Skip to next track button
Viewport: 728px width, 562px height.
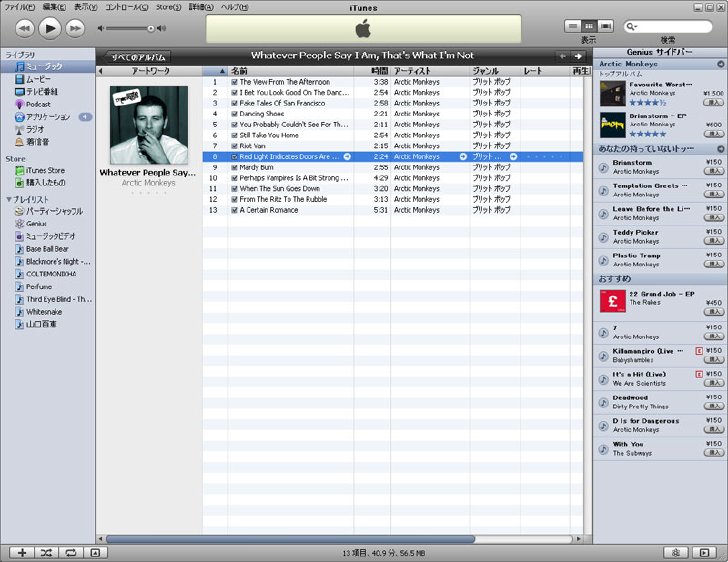click(75, 28)
